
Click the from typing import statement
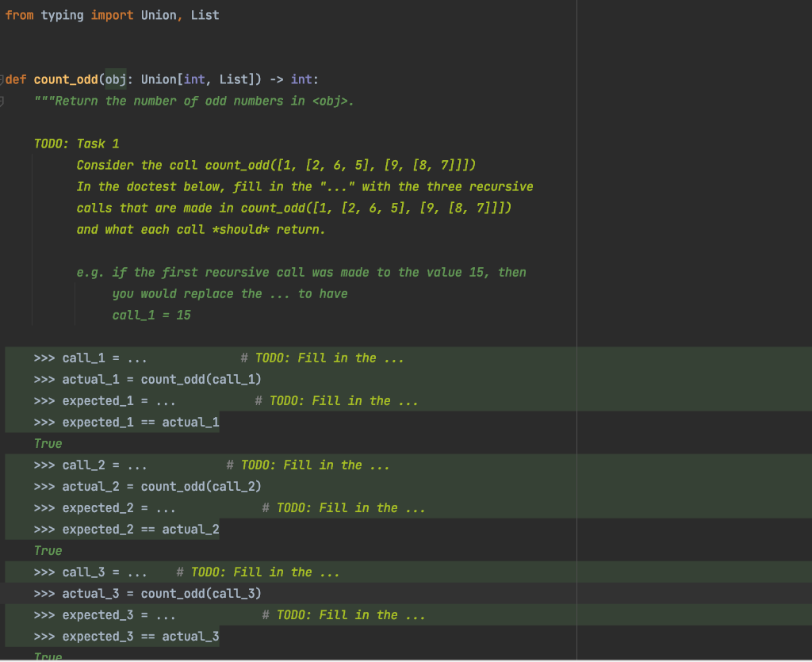(71, 14)
